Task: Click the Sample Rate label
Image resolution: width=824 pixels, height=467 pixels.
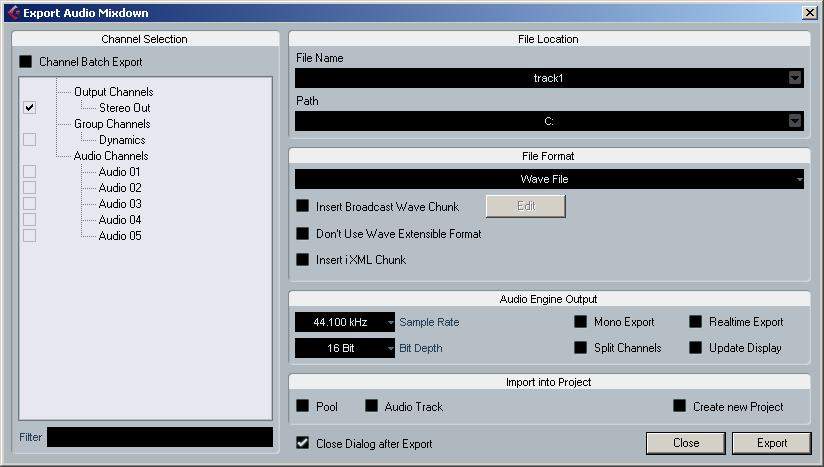Action: 429,322
